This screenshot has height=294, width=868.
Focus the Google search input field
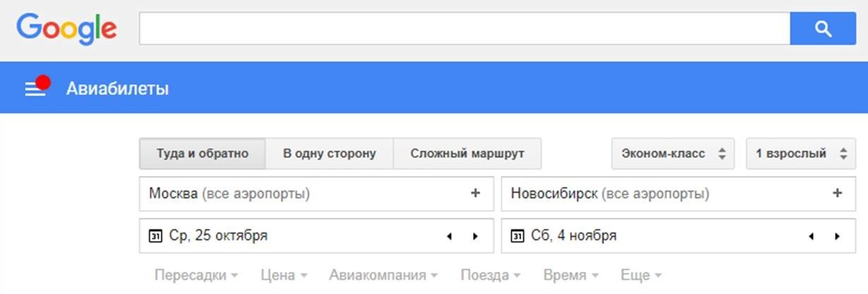click(x=464, y=29)
